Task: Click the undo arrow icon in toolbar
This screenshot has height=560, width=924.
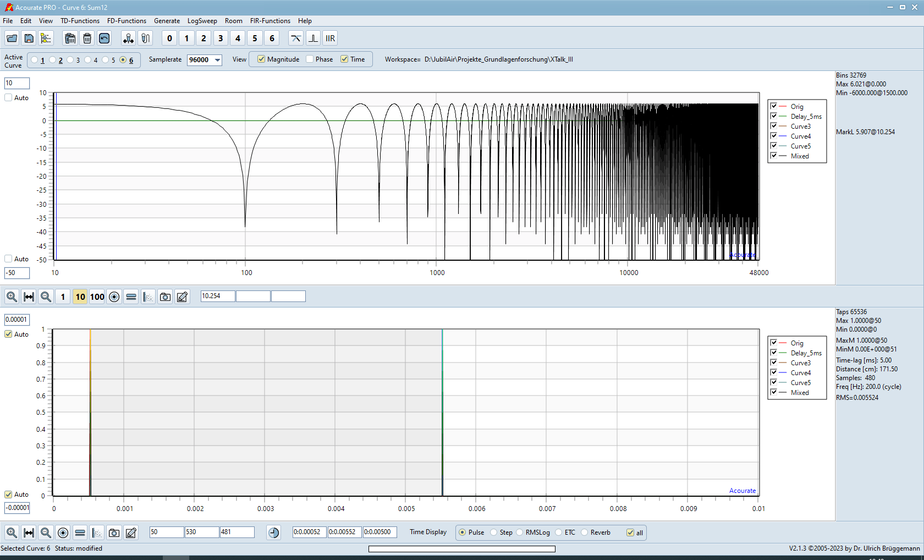Action: [x=104, y=38]
